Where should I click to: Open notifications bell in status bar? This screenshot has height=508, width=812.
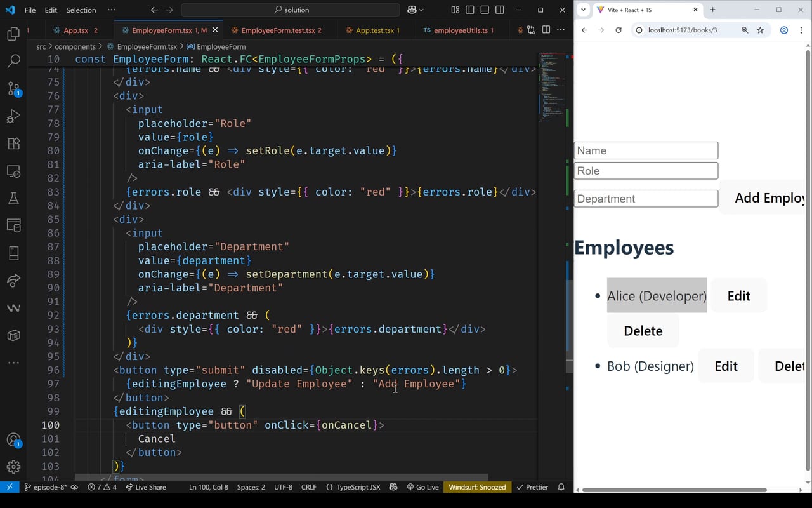[x=561, y=487]
